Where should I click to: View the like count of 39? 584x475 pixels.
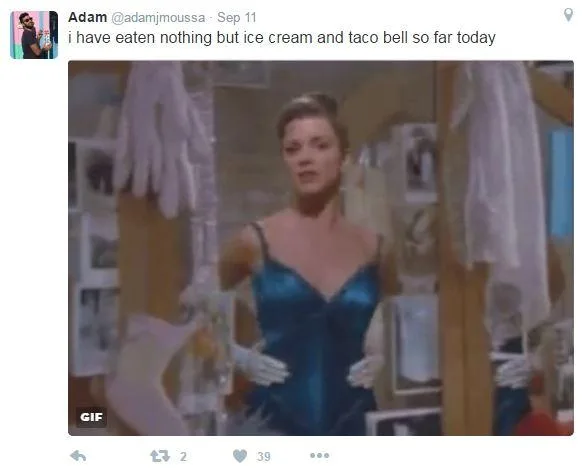pyautogui.click(x=264, y=456)
